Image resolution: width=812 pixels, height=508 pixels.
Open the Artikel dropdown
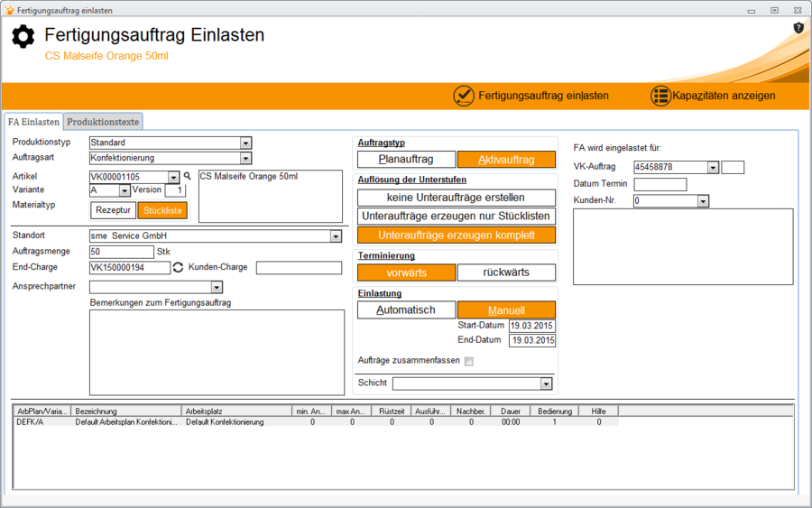pyautogui.click(x=173, y=178)
